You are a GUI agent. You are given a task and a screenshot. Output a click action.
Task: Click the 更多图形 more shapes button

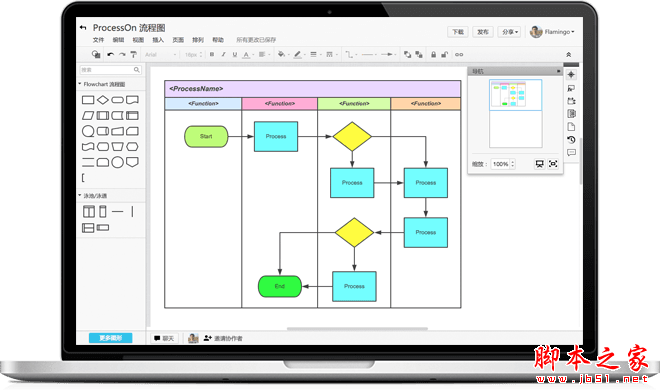[x=110, y=338]
